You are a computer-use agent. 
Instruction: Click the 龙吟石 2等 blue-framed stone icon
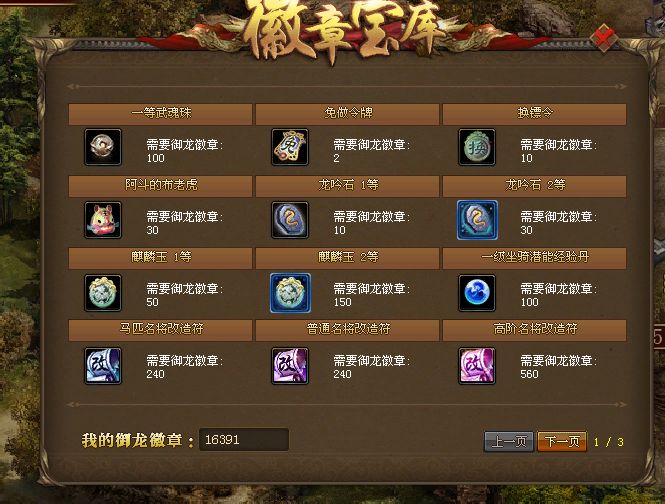tap(477, 220)
